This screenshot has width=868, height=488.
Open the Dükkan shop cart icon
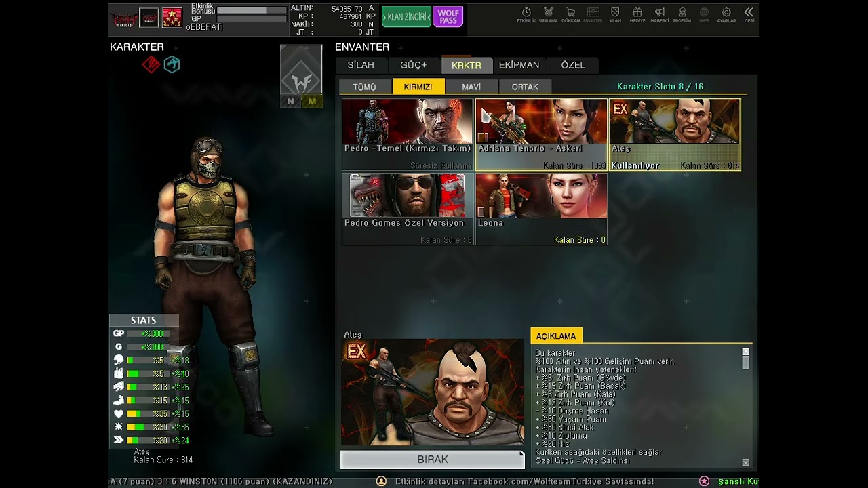point(570,15)
